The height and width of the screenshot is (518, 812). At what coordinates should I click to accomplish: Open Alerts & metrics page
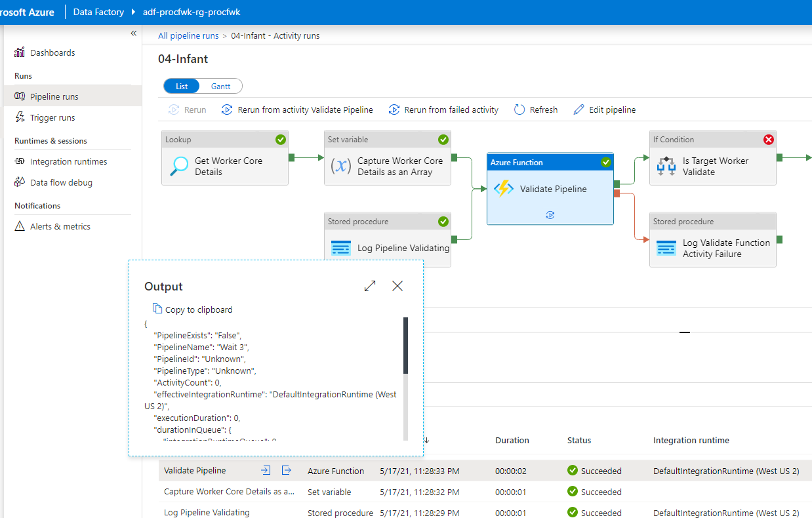pos(60,226)
